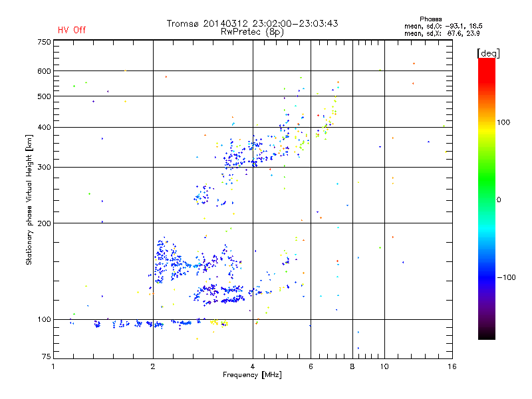Click the "1" frequency axis tick label
The image size is (532, 399).
(53, 366)
